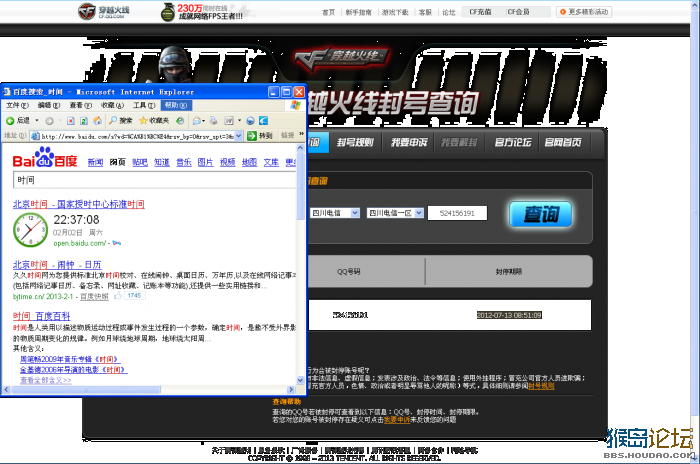This screenshot has height=464, width=700.
Task: Click the last blue toolbar icon in IE
Action: [x=263, y=121]
